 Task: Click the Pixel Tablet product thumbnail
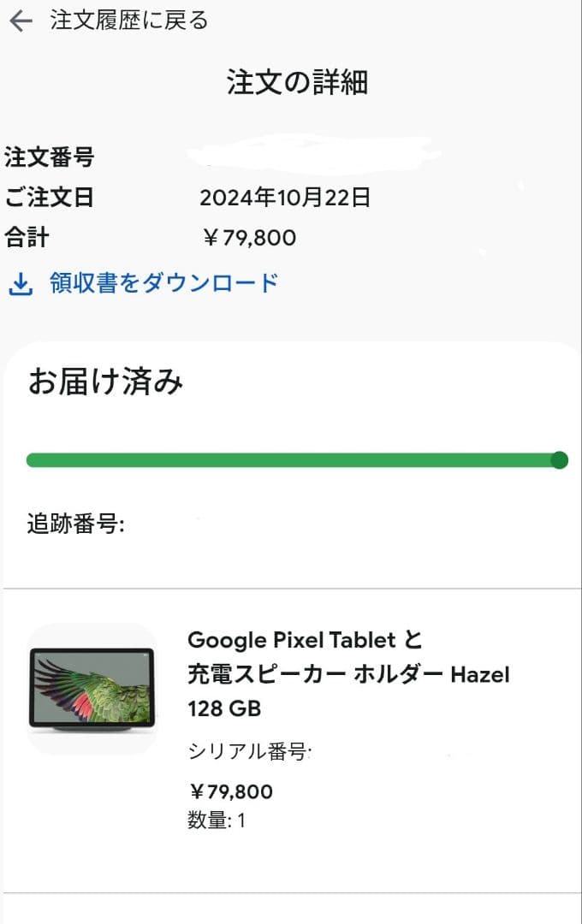tap(94, 684)
